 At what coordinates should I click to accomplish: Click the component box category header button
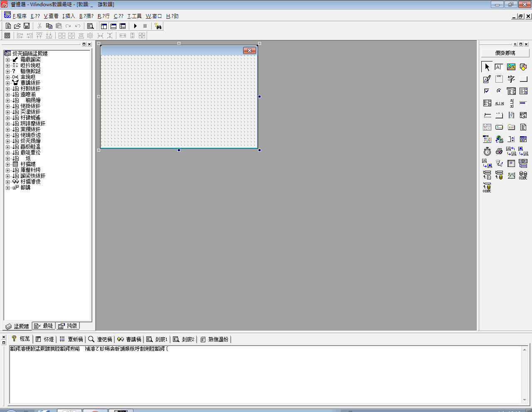coord(505,53)
